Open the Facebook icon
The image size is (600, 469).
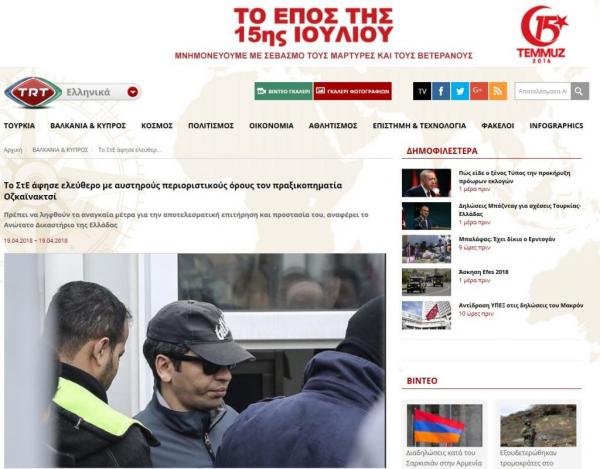point(441,91)
